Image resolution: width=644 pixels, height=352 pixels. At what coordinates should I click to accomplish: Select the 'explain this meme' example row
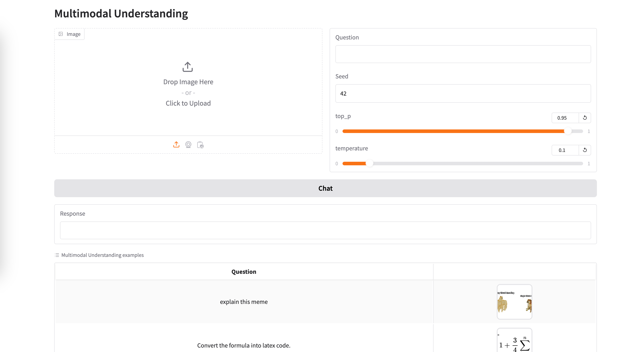pyautogui.click(x=244, y=302)
